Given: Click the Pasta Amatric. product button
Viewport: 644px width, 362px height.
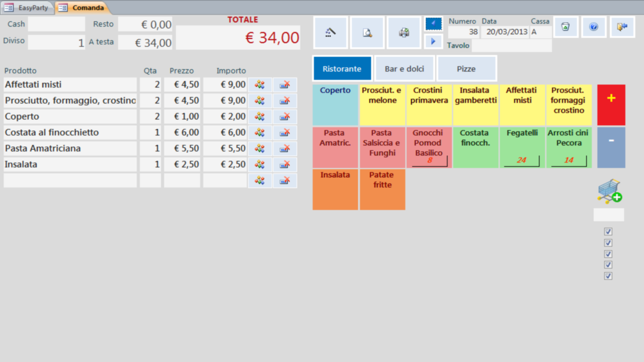Looking at the screenshot, I should point(336,147).
